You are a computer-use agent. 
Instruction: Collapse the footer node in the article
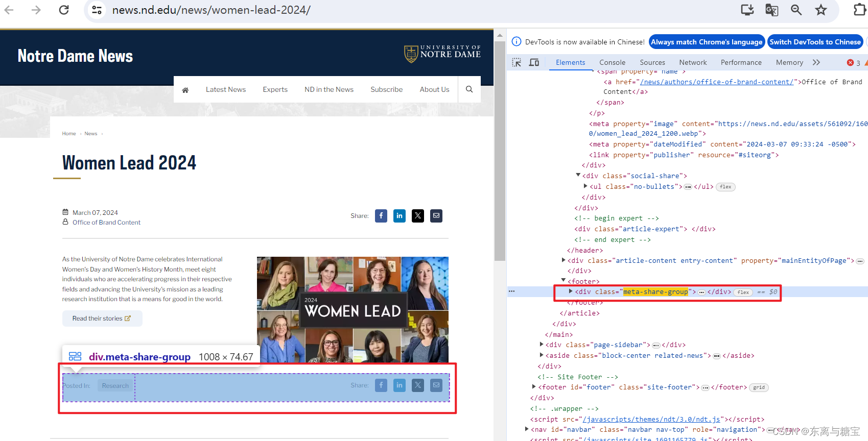click(564, 280)
